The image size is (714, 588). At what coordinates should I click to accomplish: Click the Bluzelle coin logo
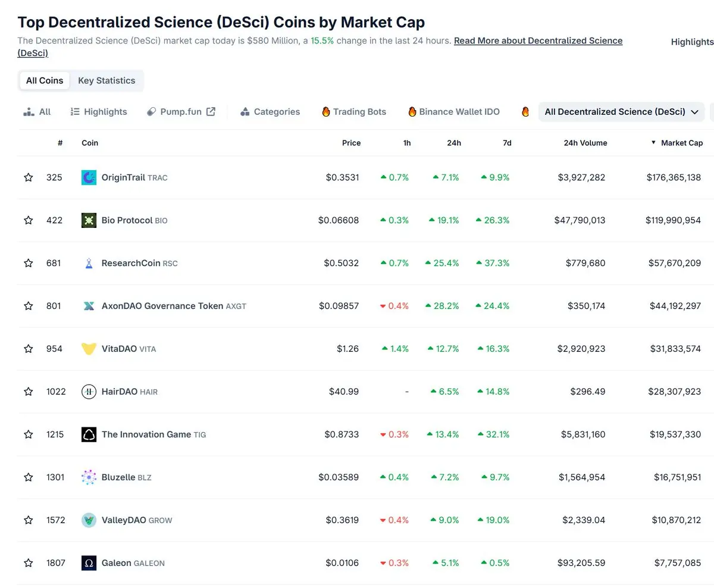[89, 477]
